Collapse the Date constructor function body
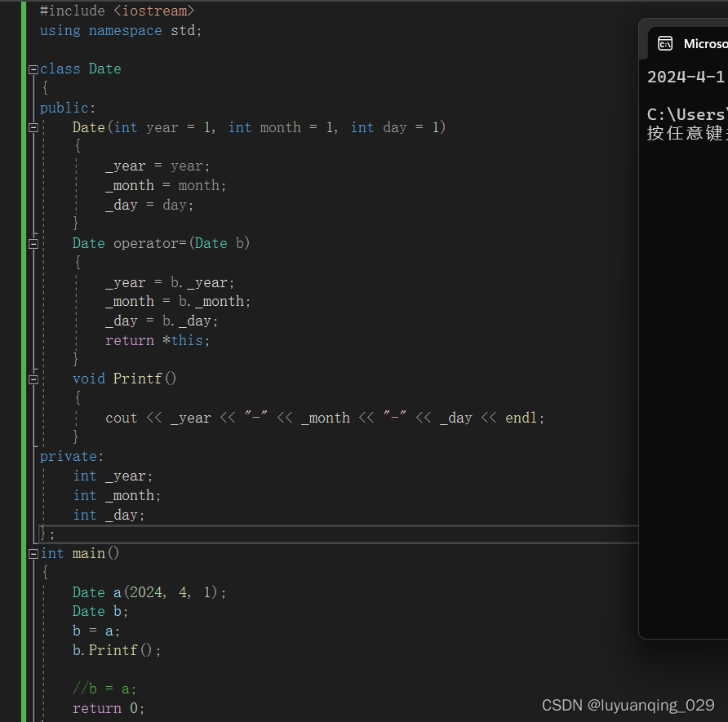Viewport: 728px width, 722px height. click(x=33, y=127)
